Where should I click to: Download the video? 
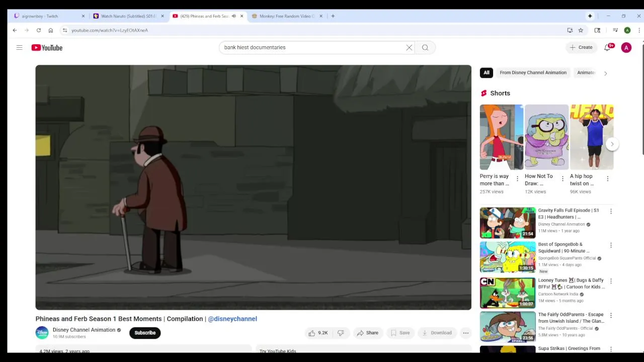click(437, 333)
